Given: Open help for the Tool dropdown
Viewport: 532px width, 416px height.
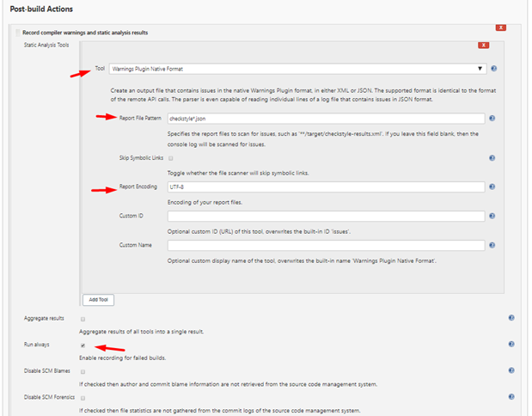Looking at the screenshot, I should click(x=493, y=69).
